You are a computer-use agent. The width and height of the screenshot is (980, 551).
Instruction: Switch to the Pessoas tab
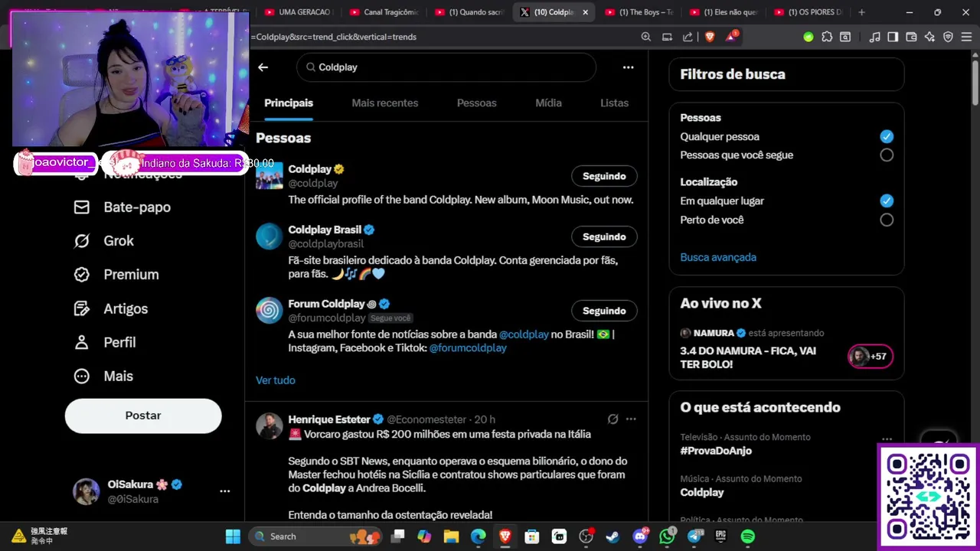click(477, 103)
